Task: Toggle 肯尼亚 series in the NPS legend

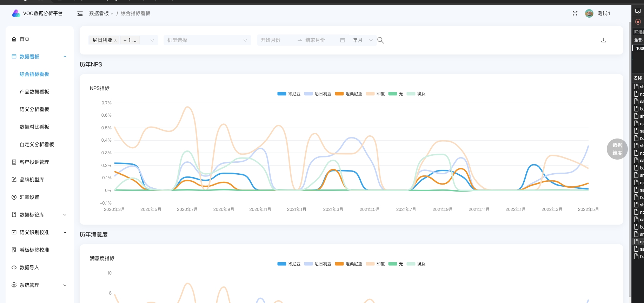Action: click(289, 94)
